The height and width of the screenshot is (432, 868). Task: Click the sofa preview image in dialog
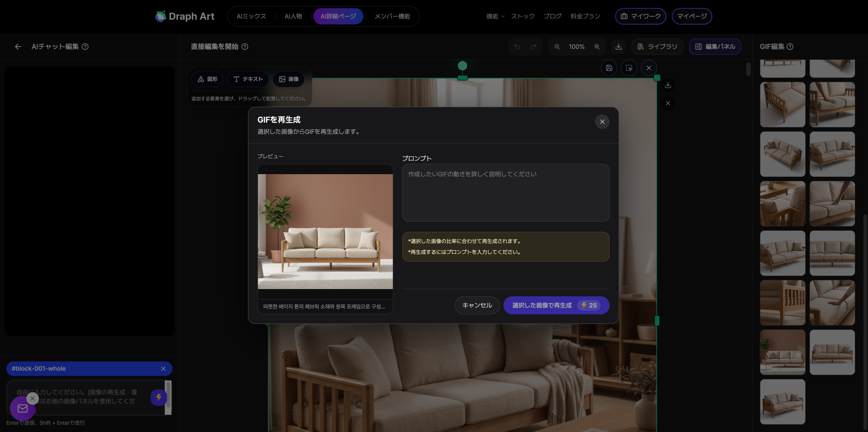(325, 231)
